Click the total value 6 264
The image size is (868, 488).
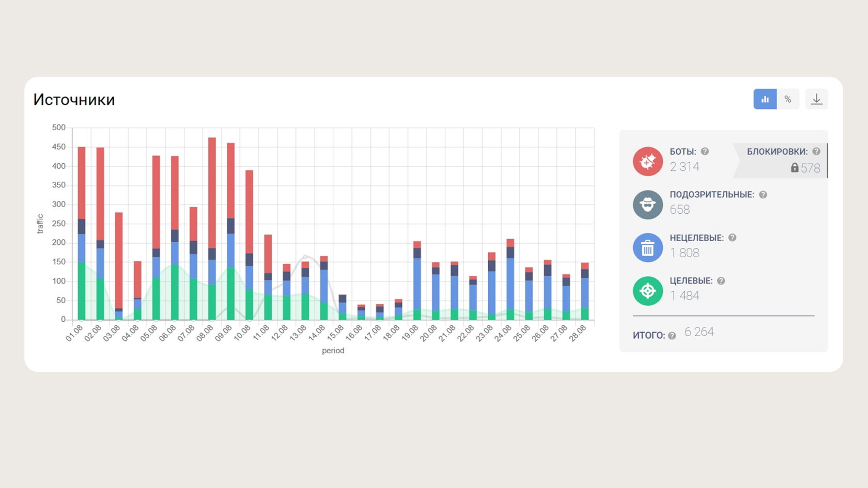[x=699, y=332]
